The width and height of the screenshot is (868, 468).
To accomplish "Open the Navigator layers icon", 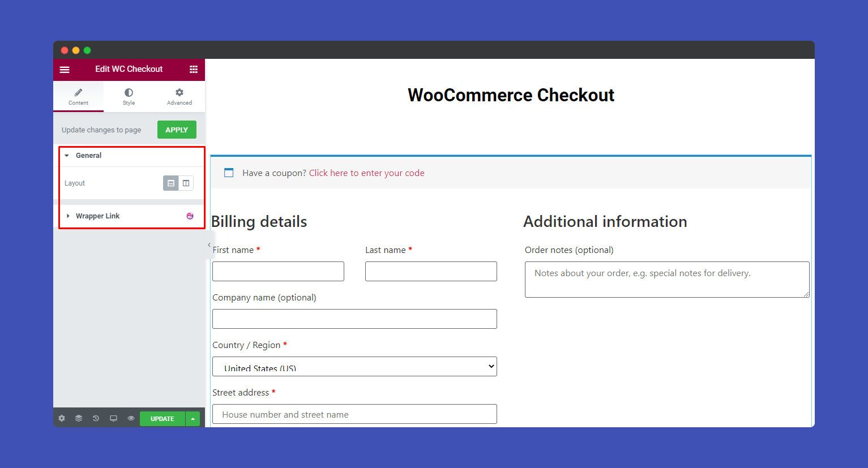I will [x=79, y=419].
